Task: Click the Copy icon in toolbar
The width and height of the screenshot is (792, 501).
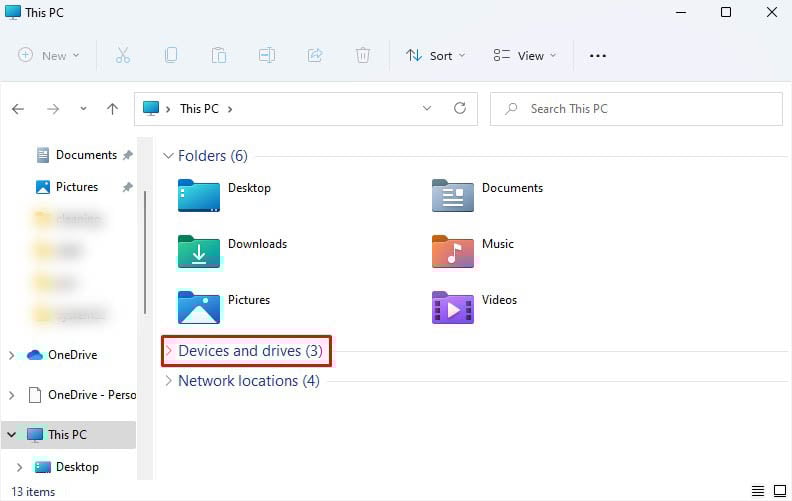Action: point(171,55)
